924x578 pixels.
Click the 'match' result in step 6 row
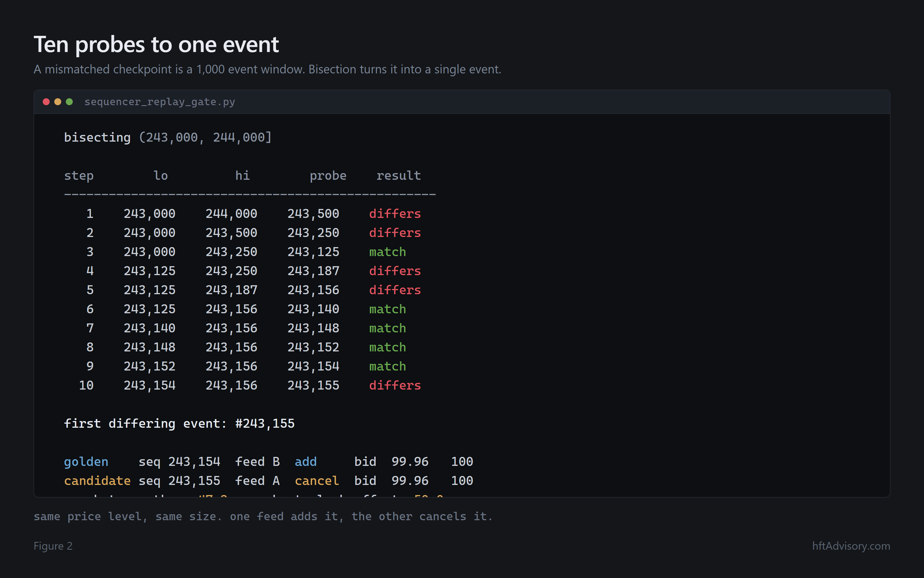coord(388,309)
